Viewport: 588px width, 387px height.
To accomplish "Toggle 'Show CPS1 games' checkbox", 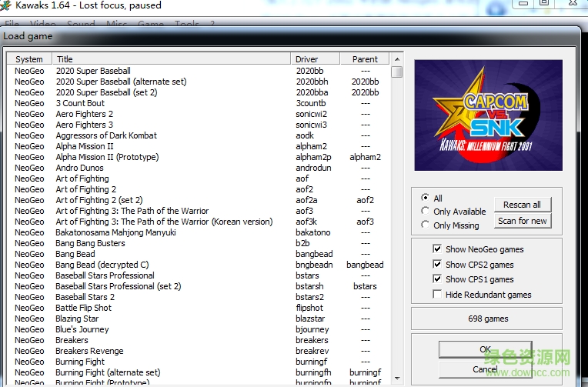I will (x=437, y=279).
